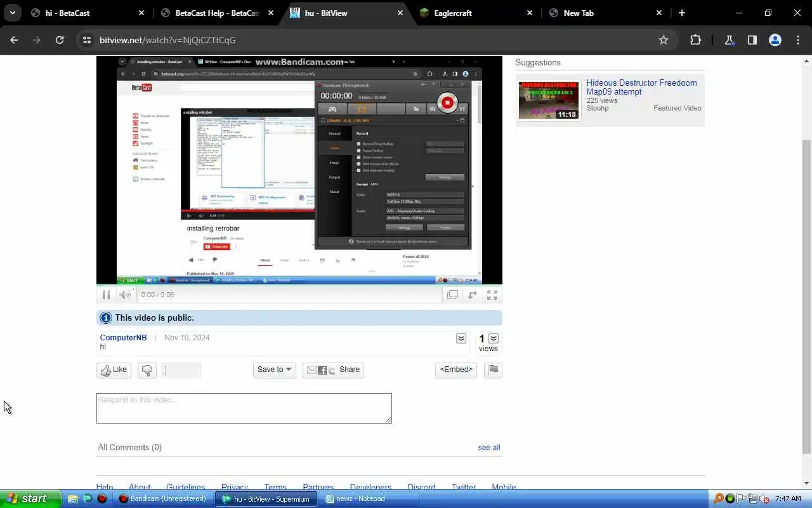Mute the video with the speaker icon
Image resolution: width=812 pixels, height=508 pixels.
coord(125,295)
